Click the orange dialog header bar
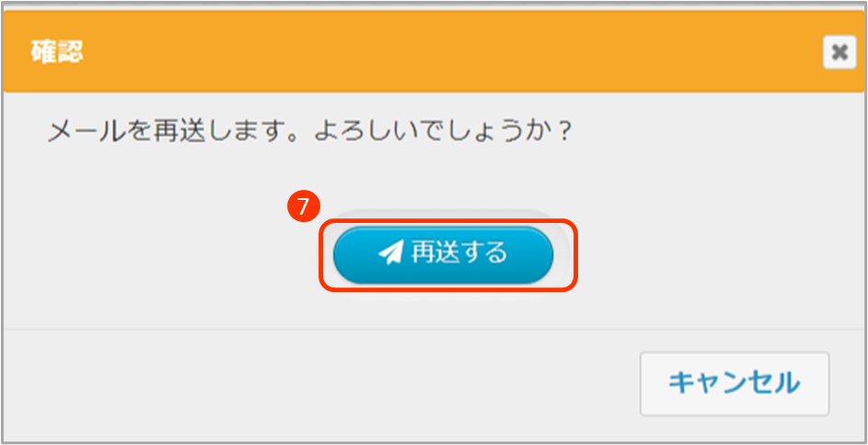Image resolution: width=868 pixels, height=445 pixels. pos(434,53)
